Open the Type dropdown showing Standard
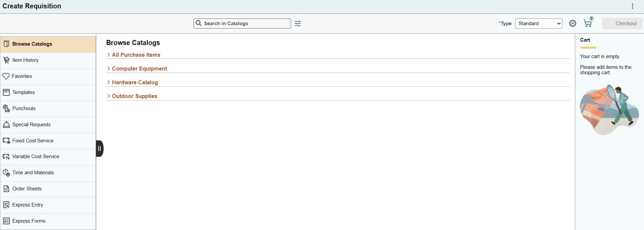 (539, 24)
